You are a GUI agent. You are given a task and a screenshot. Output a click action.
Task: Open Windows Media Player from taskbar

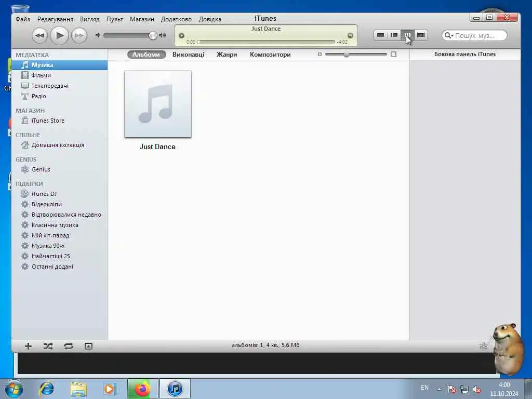coord(110,389)
